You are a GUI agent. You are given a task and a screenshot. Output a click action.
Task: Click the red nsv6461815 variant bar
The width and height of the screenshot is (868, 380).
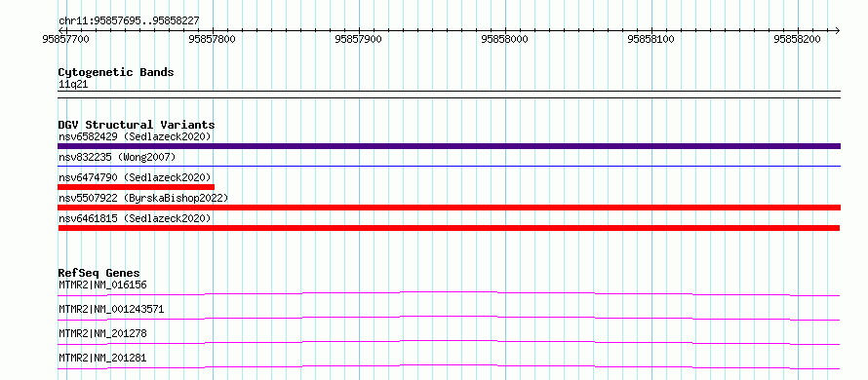(x=449, y=228)
